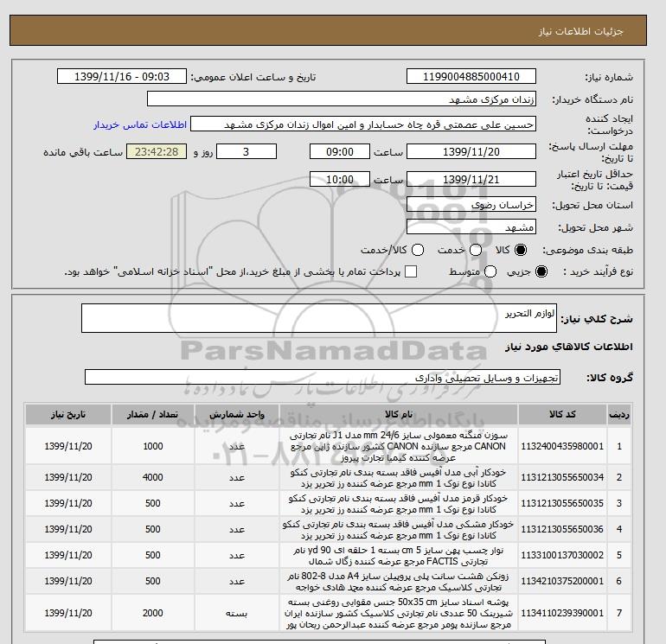This screenshot has width=666, height=644.
Task: Click quantity 4000 in row 2
Action: point(153,477)
